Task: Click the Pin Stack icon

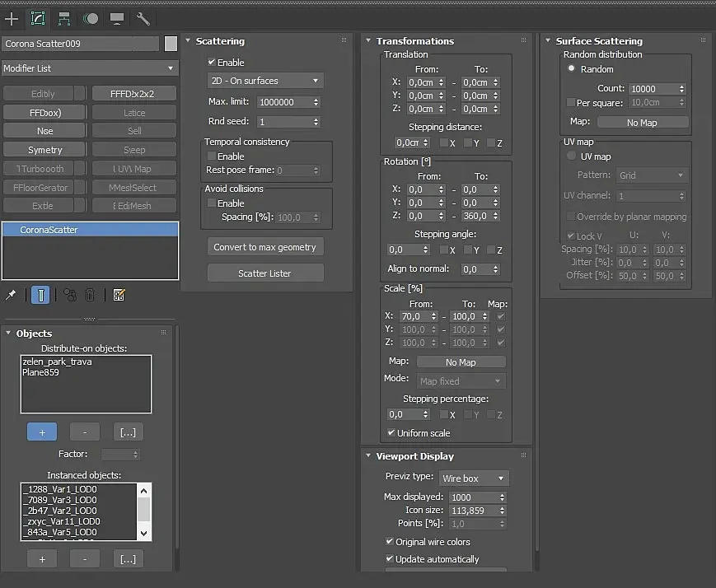Action: [x=11, y=295]
